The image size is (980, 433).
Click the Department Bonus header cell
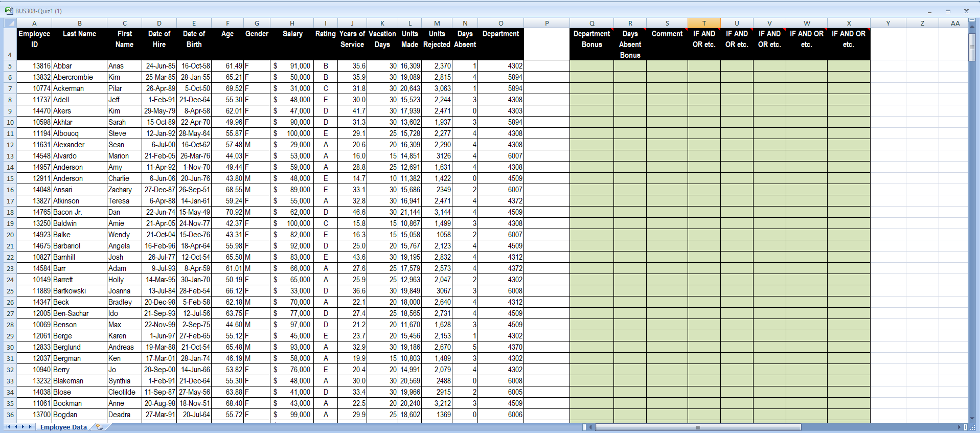coord(591,44)
